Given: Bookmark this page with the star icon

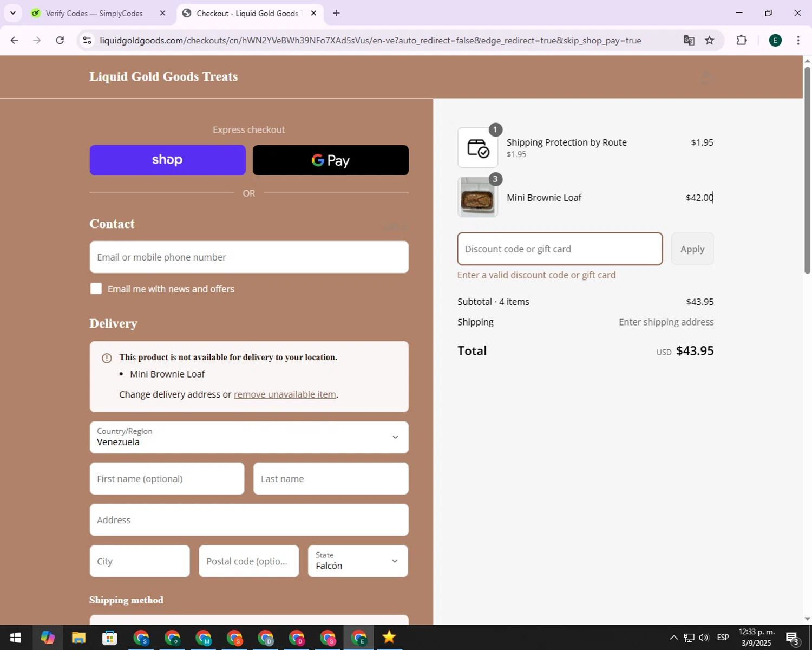Looking at the screenshot, I should click(710, 40).
